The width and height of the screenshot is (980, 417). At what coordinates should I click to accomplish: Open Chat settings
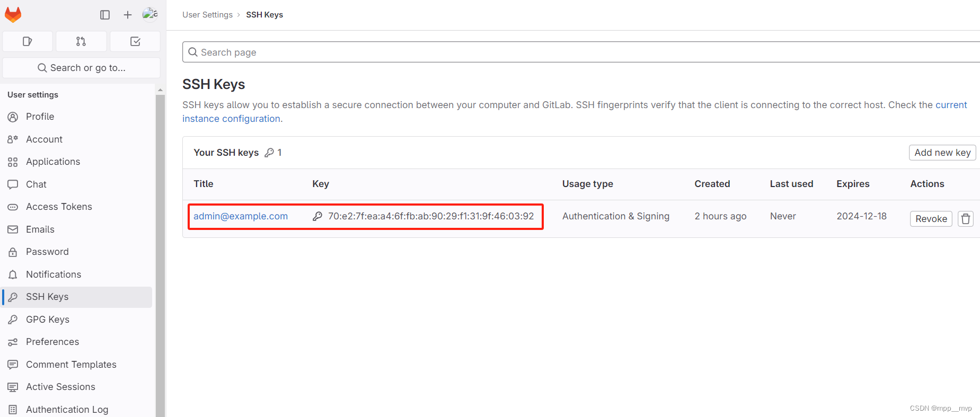(77, 184)
